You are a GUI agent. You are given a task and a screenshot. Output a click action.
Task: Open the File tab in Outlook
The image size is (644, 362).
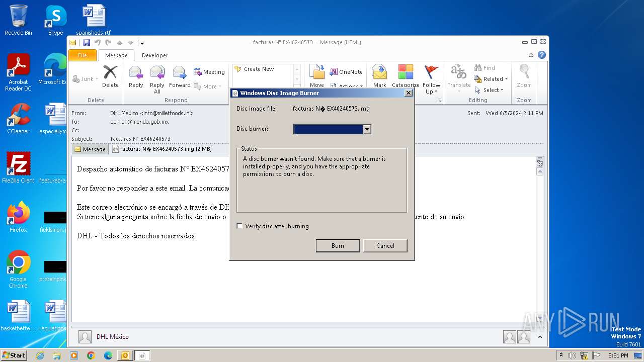click(83, 55)
